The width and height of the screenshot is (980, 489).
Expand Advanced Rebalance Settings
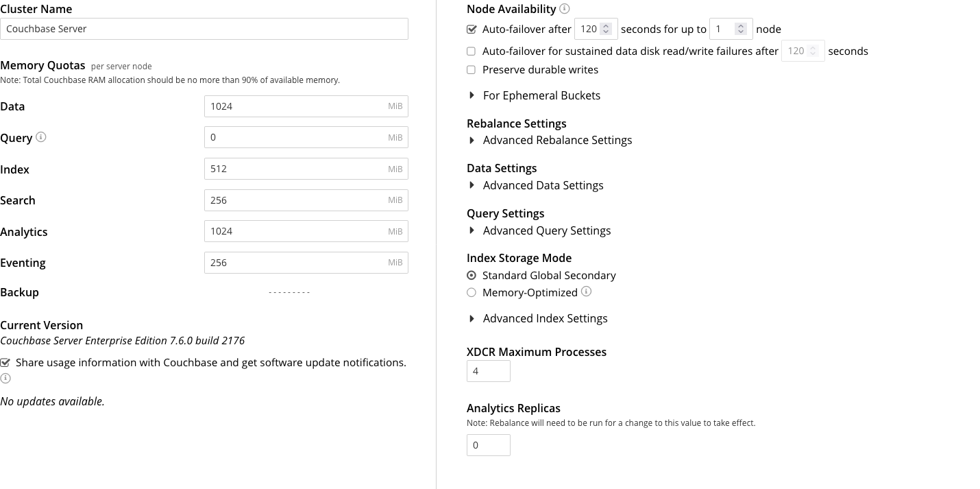(x=550, y=140)
